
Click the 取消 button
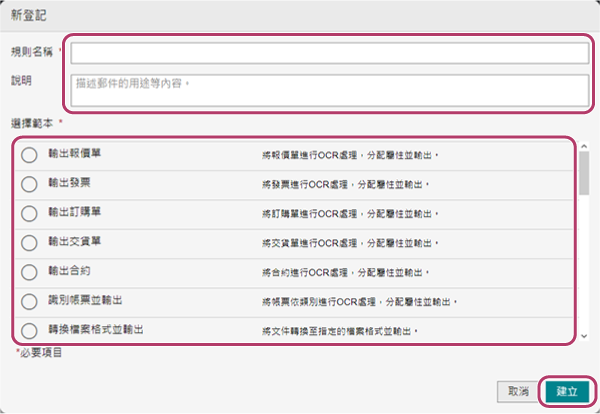pyautogui.click(x=518, y=391)
